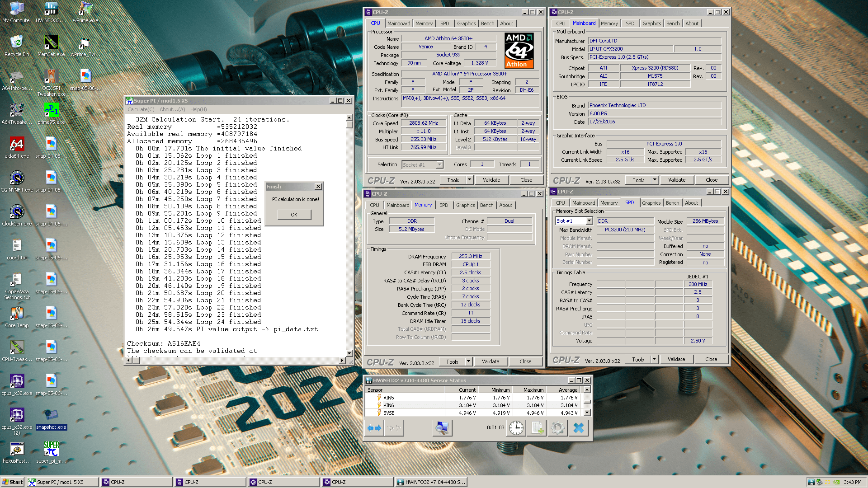The height and width of the screenshot is (488, 868).
Task: Switch to About tab in SPD CPU-Z window
Action: [x=691, y=203]
